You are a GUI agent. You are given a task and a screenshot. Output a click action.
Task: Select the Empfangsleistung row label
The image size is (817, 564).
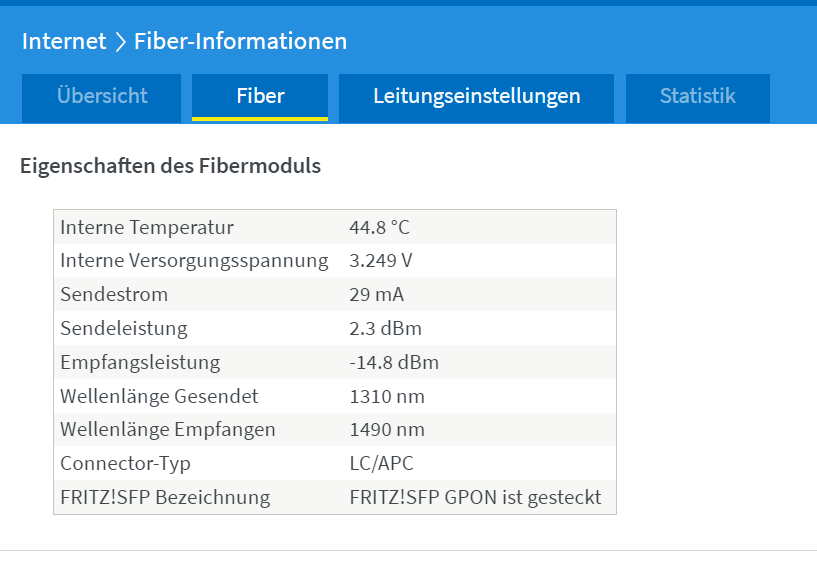pyautogui.click(x=140, y=363)
